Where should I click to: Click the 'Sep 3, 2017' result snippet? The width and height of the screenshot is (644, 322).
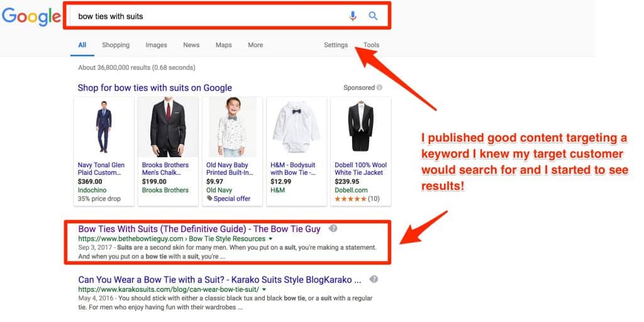[x=227, y=252]
